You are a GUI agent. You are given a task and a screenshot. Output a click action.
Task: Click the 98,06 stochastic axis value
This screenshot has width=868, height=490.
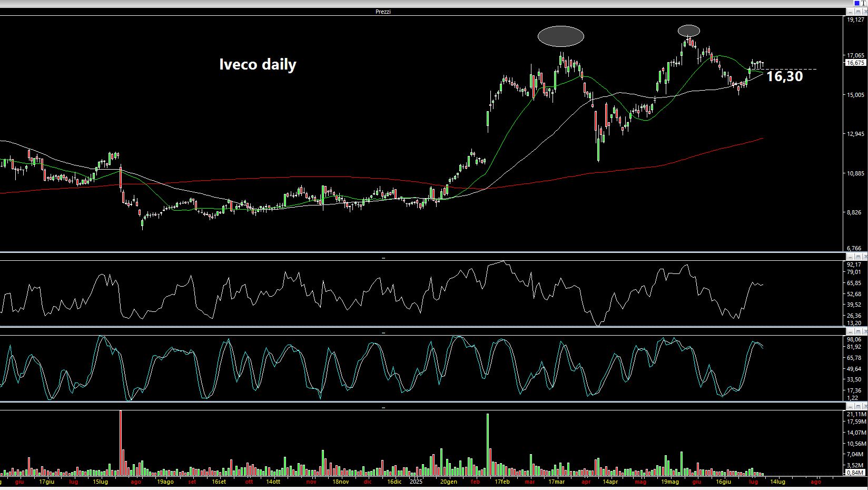(x=854, y=340)
